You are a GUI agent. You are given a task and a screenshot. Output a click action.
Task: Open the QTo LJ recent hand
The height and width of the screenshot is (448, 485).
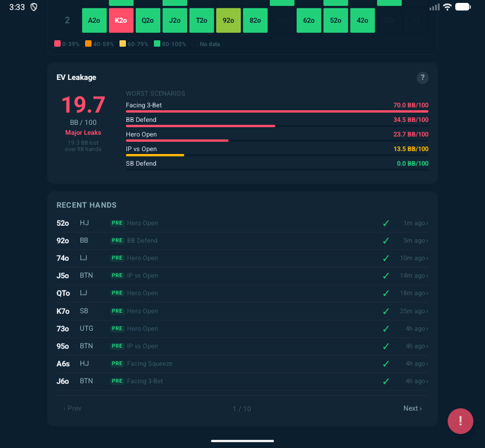point(242,293)
